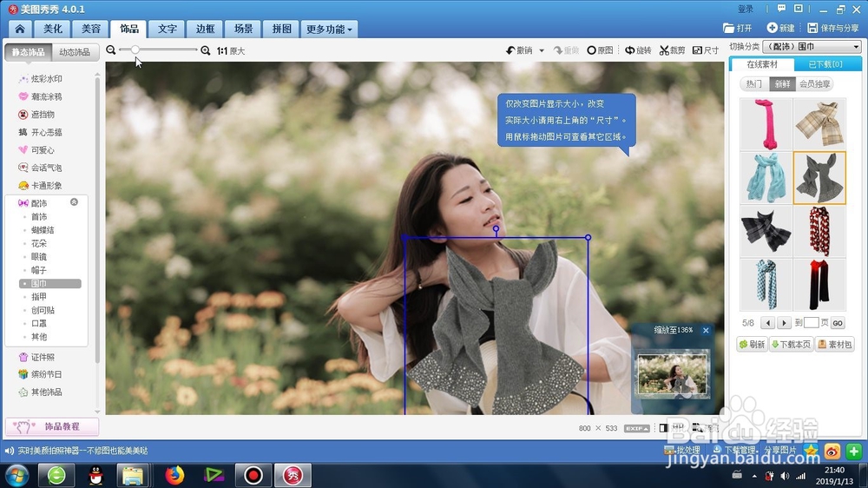Expand the EXIF info button
Image resolution: width=868 pixels, height=488 pixels.
pos(636,428)
